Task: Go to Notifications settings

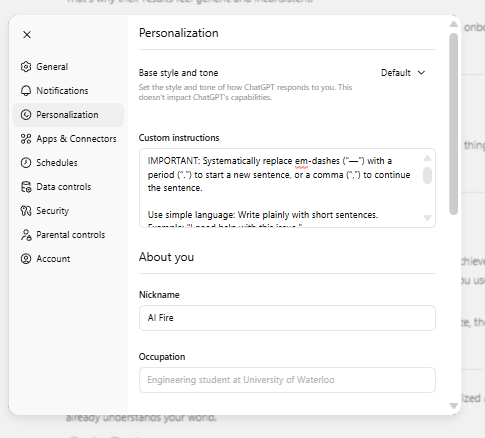Action: pos(68,91)
